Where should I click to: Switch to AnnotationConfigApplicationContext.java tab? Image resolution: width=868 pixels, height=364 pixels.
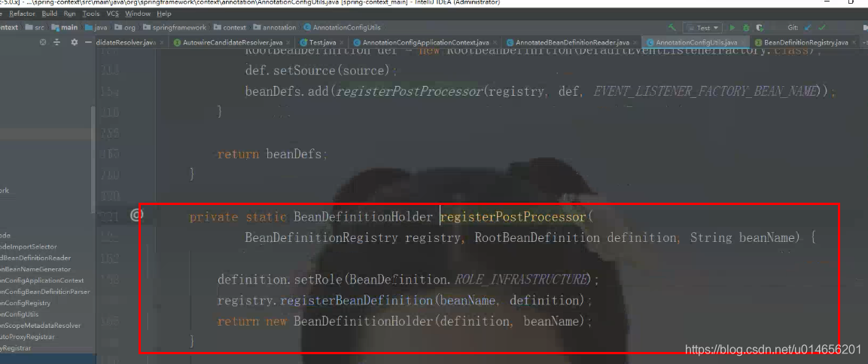tap(425, 42)
